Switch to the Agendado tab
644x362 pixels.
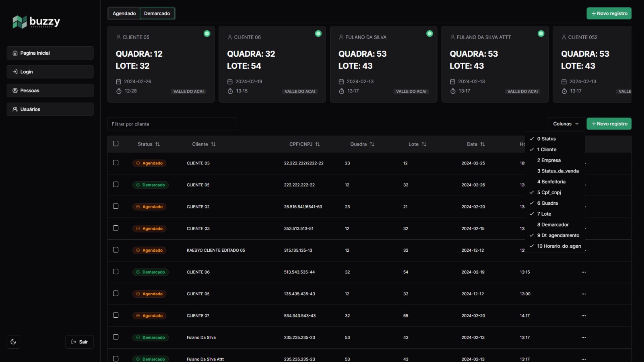pos(124,14)
